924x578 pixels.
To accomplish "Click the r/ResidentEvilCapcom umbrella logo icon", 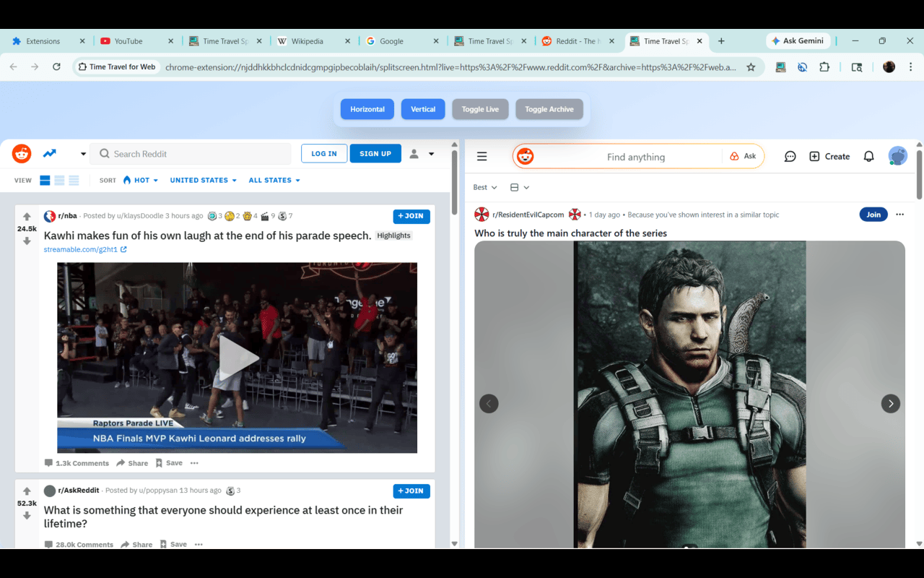I will click(481, 215).
